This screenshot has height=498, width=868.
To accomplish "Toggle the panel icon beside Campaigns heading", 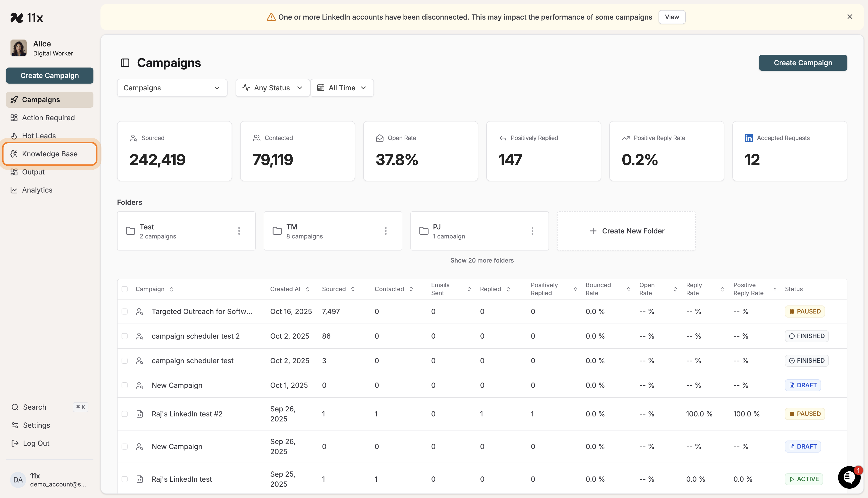I will [x=125, y=63].
